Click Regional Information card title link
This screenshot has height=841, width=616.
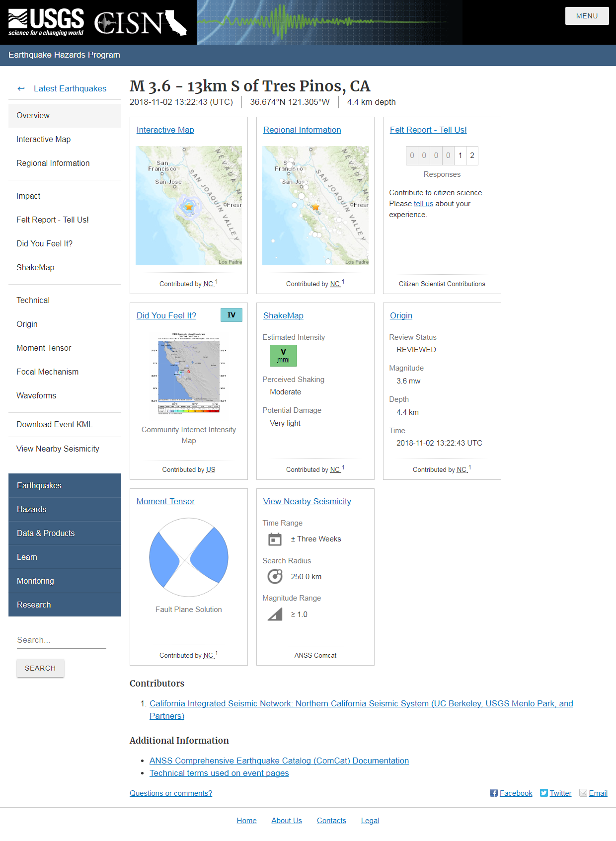(302, 130)
